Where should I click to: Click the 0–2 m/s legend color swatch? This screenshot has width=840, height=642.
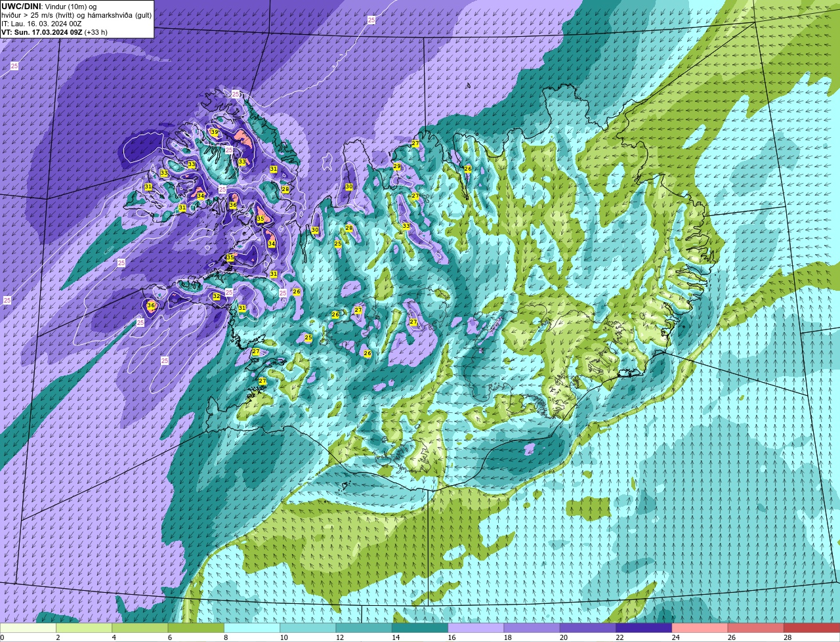[x=28, y=628]
